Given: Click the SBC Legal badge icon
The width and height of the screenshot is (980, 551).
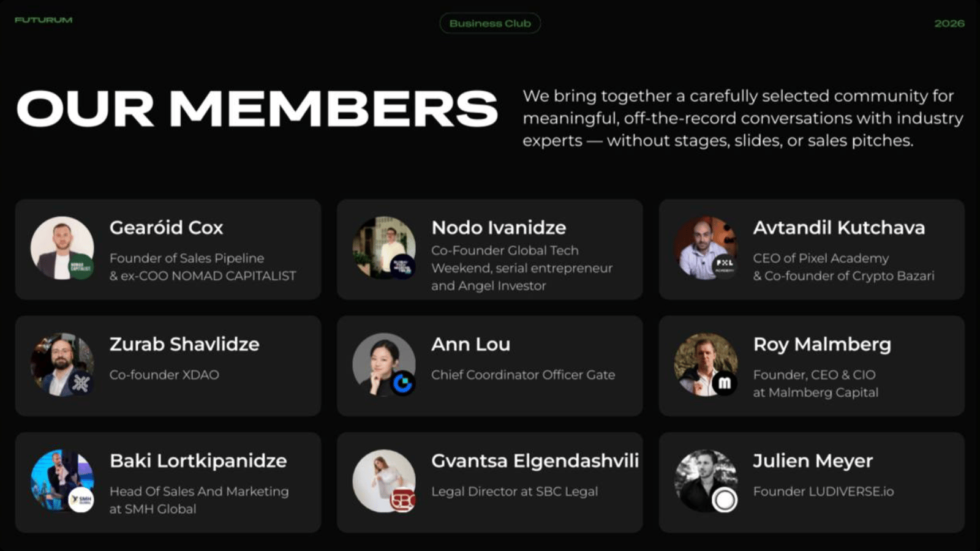Looking at the screenshot, I should pos(403,500).
